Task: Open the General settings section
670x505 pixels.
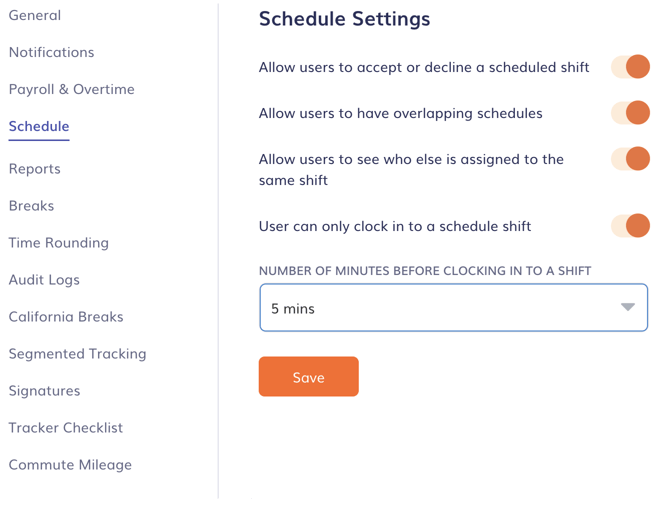Action: pyautogui.click(x=35, y=15)
